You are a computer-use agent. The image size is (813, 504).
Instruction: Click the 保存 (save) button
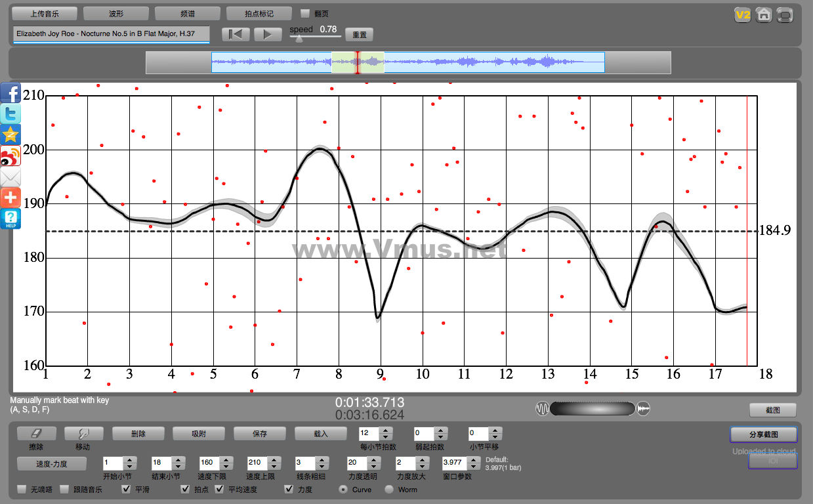259,434
